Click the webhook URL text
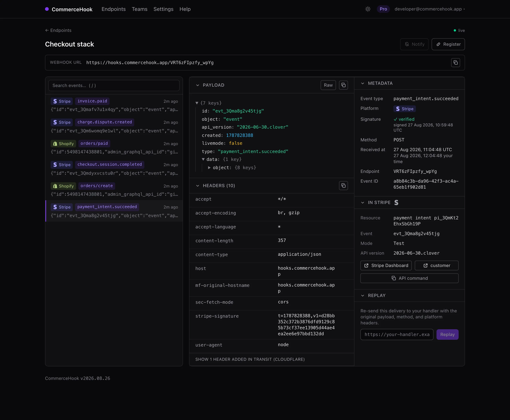Screen dimensions: 510x420 click(x=150, y=63)
